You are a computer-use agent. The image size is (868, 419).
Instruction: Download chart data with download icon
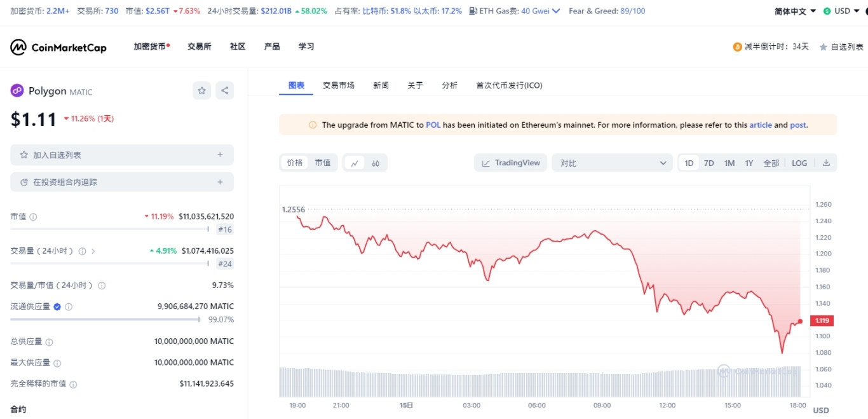[826, 163]
